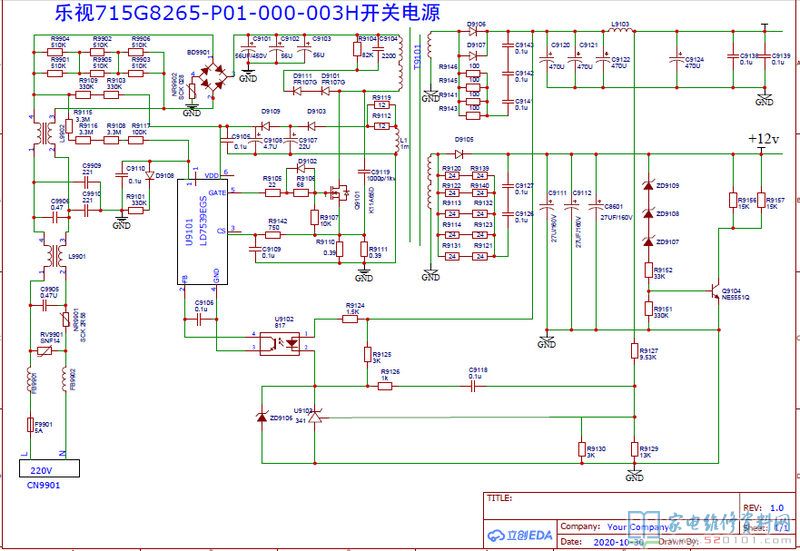Select the R9151 330K resistor symbol
800x551 pixels.
[x=648, y=309]
